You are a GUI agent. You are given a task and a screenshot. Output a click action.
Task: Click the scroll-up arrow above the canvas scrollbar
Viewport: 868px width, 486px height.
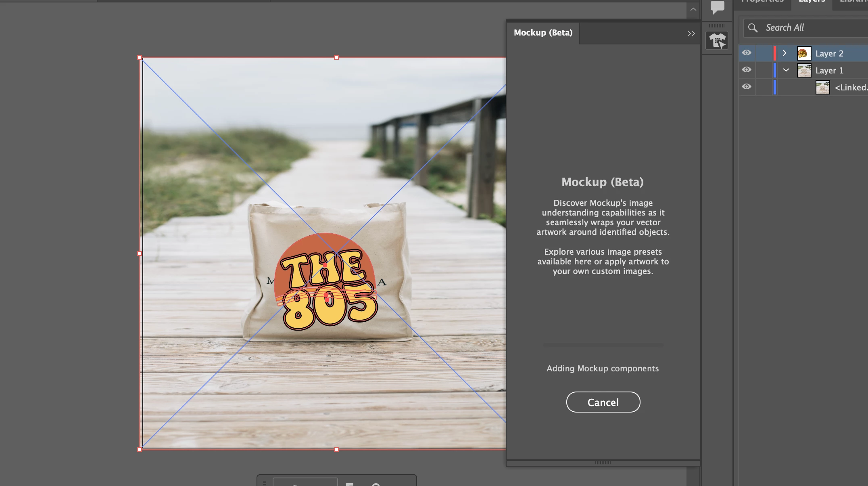pos(693,10)
